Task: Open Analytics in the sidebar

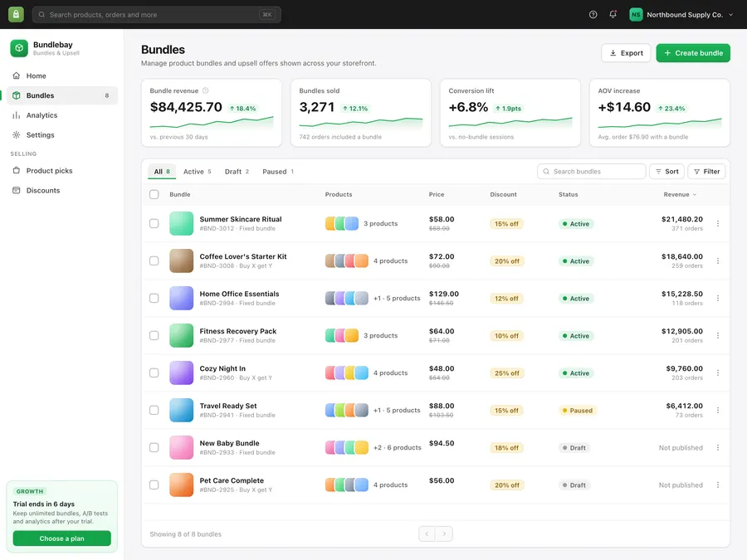Action: (62, 115)
